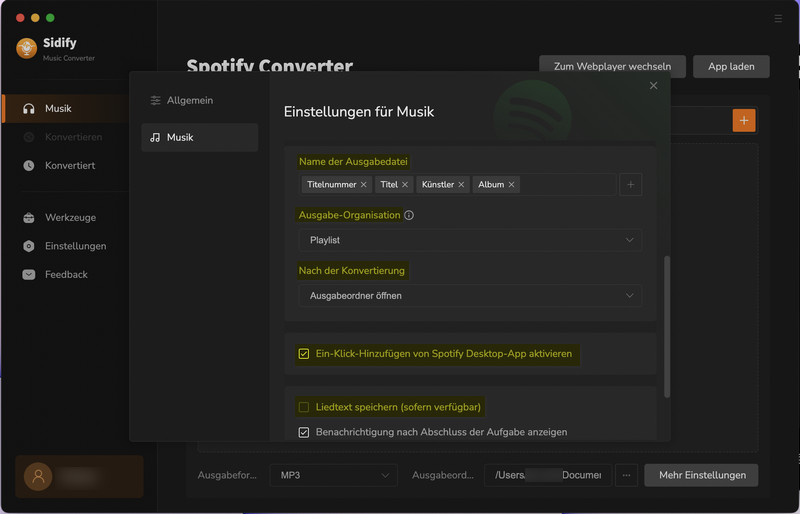800x514 pixels.
Task: Click Zum Webplayer wechseln button
Action: click(612, 66)
